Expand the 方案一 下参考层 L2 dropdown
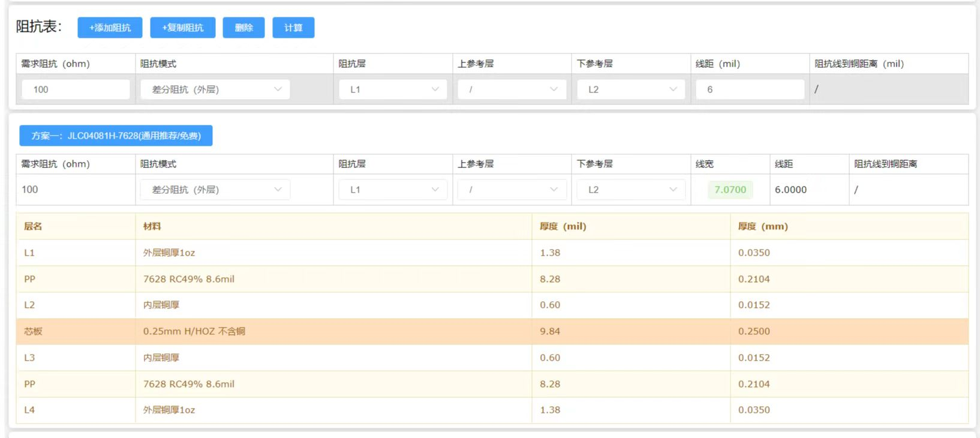This screenshot has width=980, height=438. coord(630,190)
